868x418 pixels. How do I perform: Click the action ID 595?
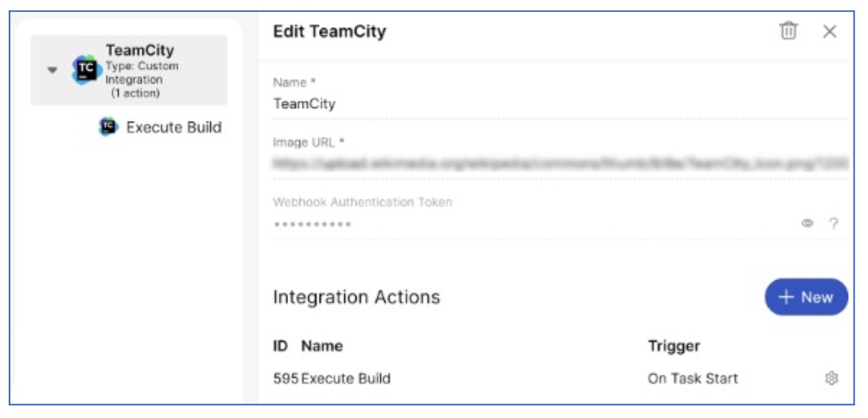pos(286,379)
